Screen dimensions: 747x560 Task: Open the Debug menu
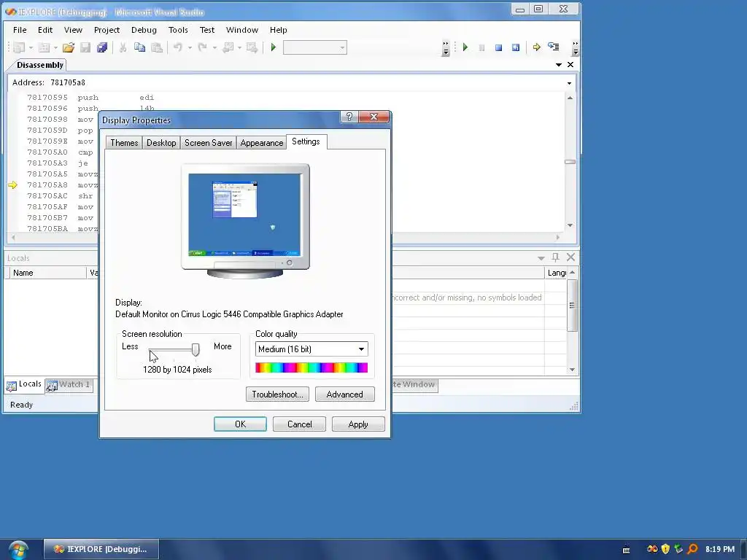point(144,29)
